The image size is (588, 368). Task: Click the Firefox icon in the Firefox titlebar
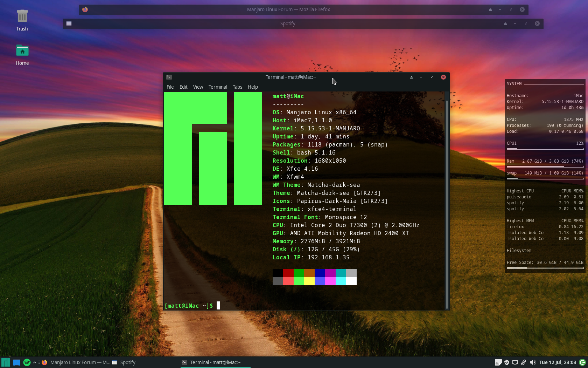[85, 9]
